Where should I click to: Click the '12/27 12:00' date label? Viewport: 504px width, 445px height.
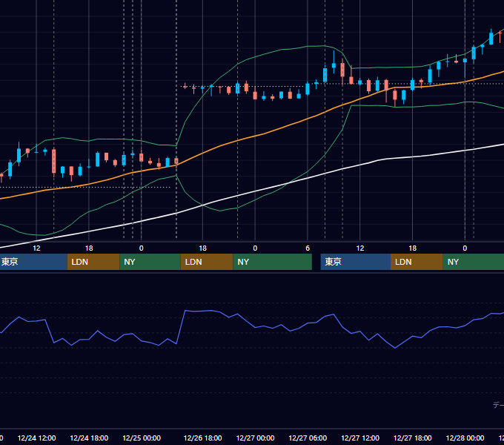point(360,438)
